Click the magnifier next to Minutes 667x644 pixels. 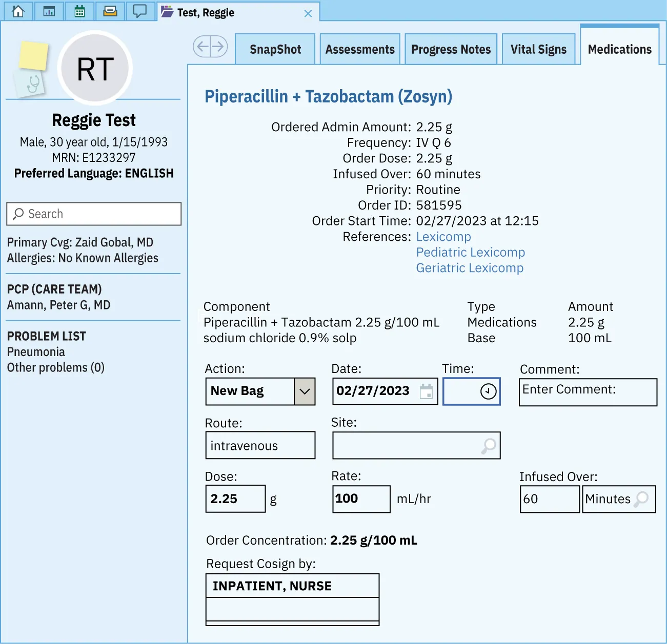pyautogui.click(x=640, y=498)
